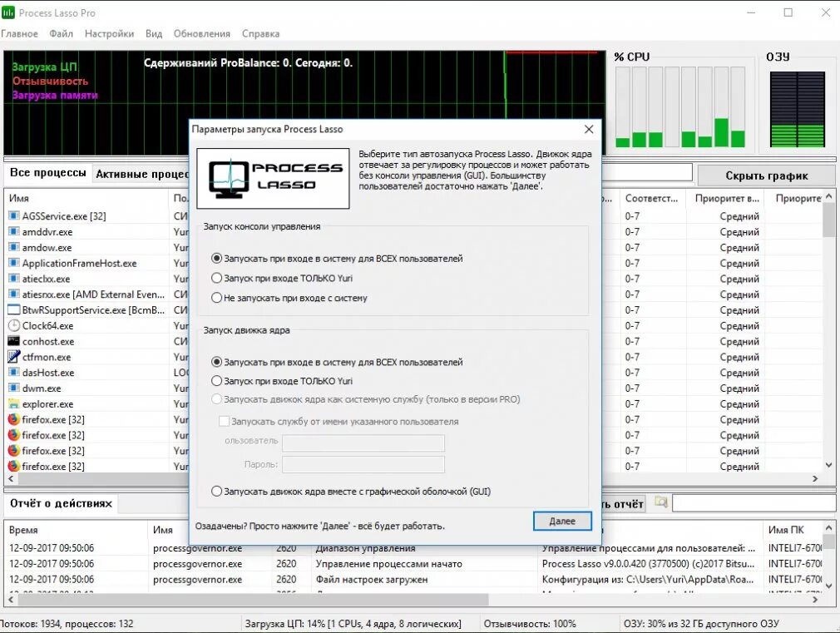Open the Настройки menu
This screenshot has height=633, width=840.
click(109, 33)
